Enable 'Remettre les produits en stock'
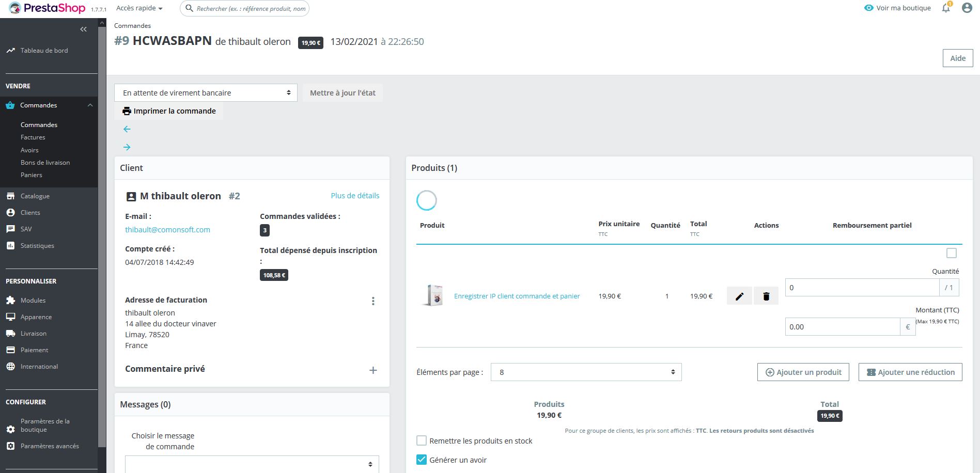This screenshot has width=980, height=473. click(421, 440)
